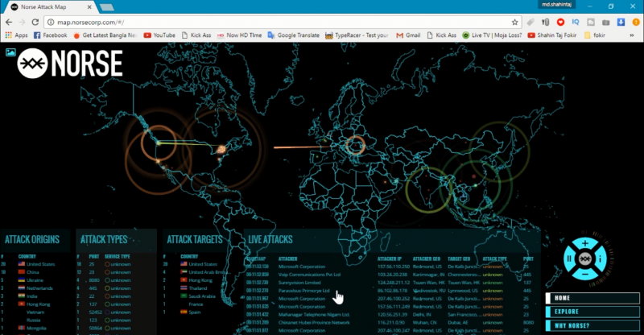Open the fokir bookmarks folder

[595, 35]
